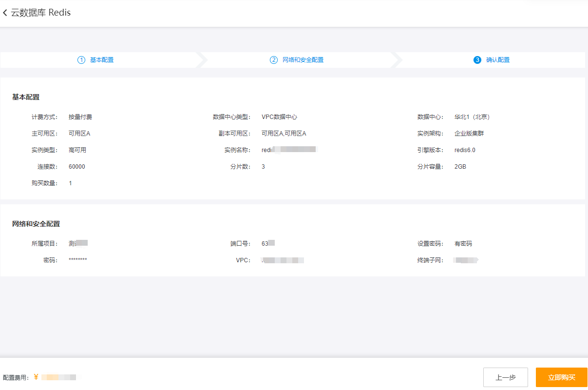This screenshot has width=588, height=390.
Task: Select the 确认配置 step label
Action: pos(498,60)
